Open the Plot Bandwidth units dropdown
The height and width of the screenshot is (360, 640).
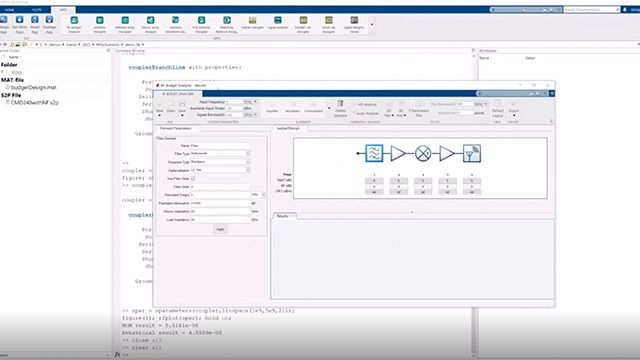tap(481, 104)
